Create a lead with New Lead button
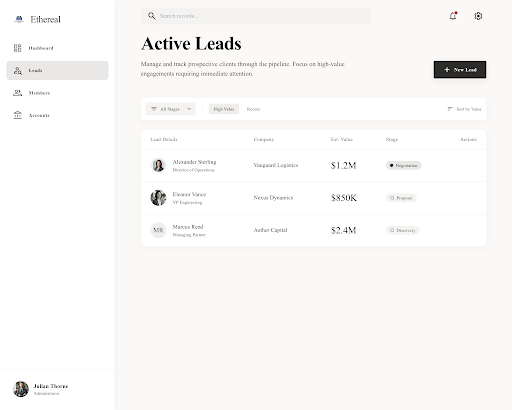 click(x=460, y=69)
